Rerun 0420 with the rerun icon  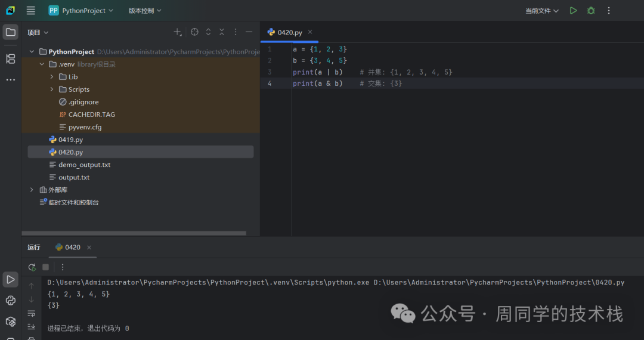click(x=32, y=267)
